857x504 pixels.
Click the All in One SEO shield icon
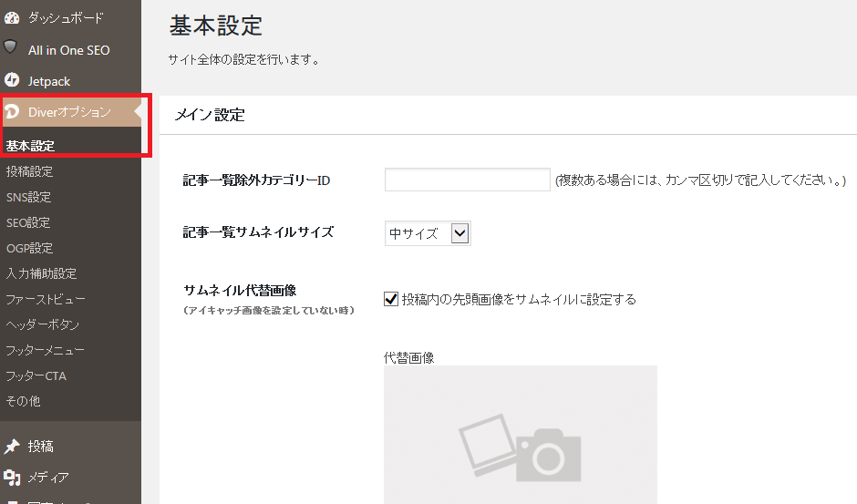12,47
